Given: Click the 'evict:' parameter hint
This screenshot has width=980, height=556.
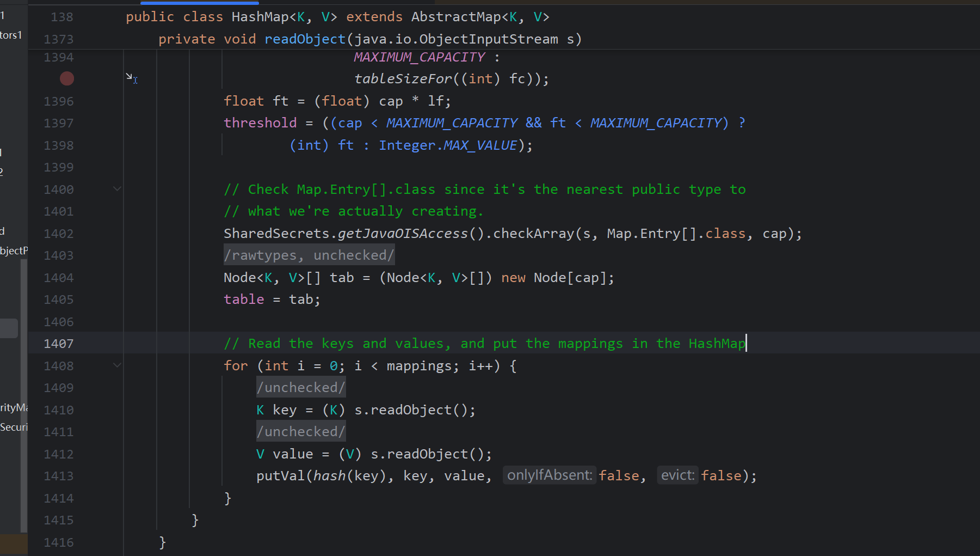Looking at the screenshot, I should 677,475.
